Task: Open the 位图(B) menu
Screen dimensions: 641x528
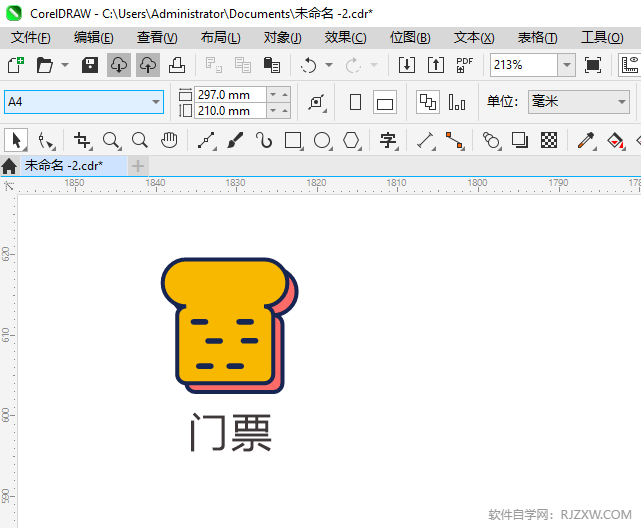Action: (x=410, y=37)
